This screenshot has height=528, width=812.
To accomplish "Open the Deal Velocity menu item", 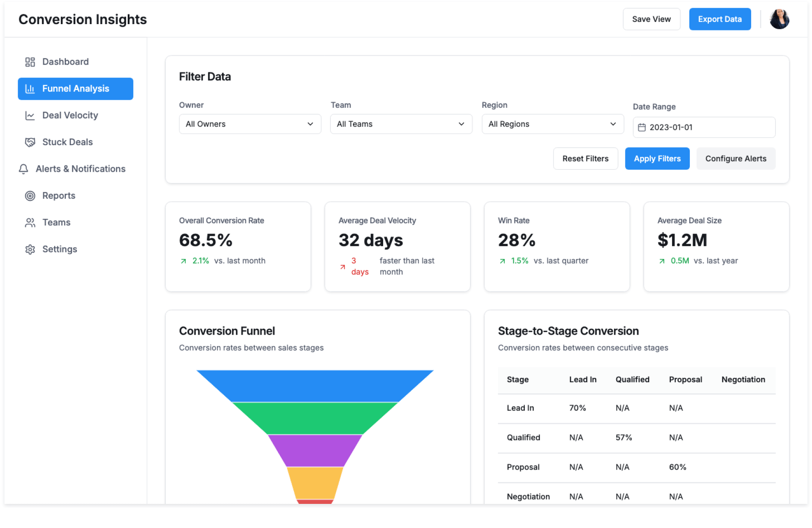I will [70, 115].
